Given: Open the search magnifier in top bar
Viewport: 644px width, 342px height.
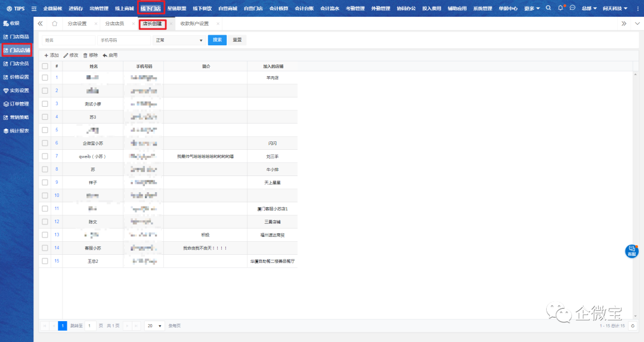Looking at the screenshot, I should (549, 8).
